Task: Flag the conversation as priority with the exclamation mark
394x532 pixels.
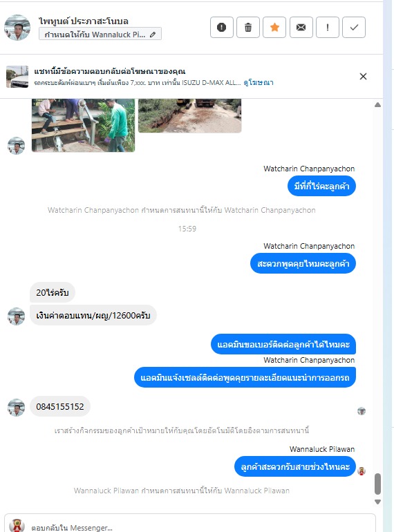Action: [x=328, y=27]
